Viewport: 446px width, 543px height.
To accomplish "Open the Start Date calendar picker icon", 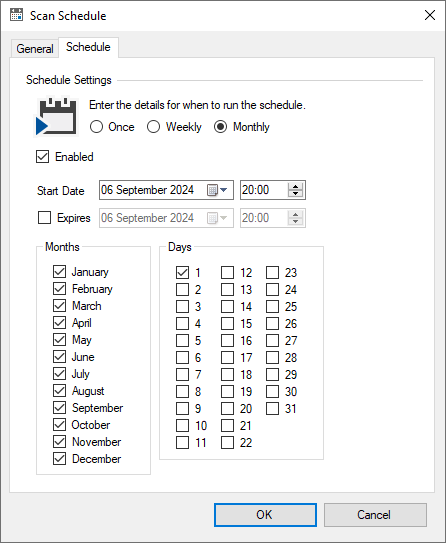I will coord(212,190).
